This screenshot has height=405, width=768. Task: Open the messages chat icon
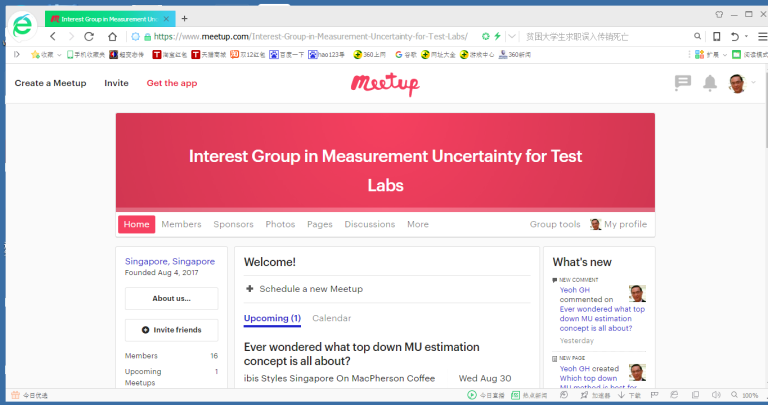(683, 83)
